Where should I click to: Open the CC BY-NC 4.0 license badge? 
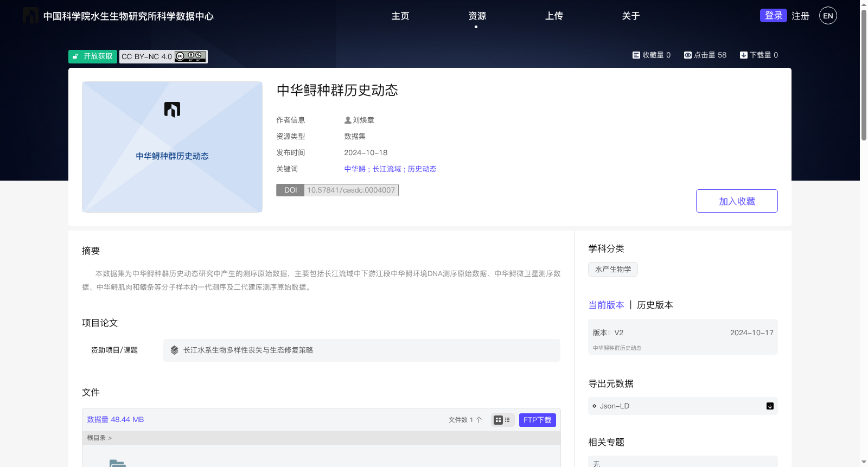(x=163, y=56)
